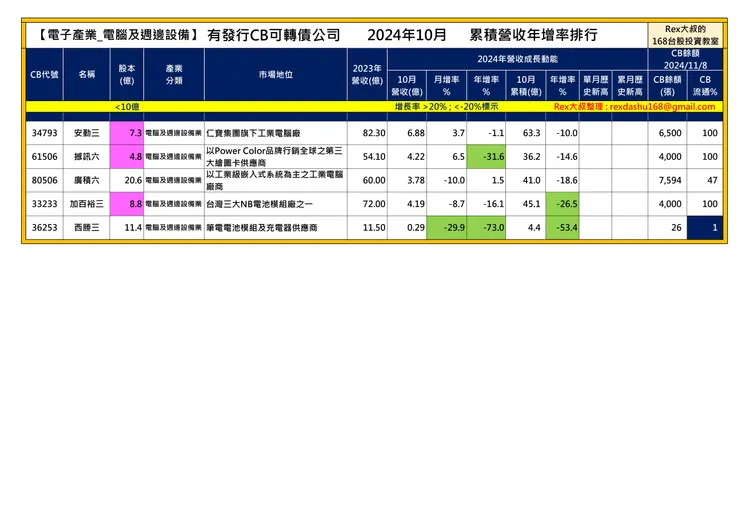Click the CB流通% column header
Image resolution: width=740 pixels, height=523 pixels.
pos(705,85)
